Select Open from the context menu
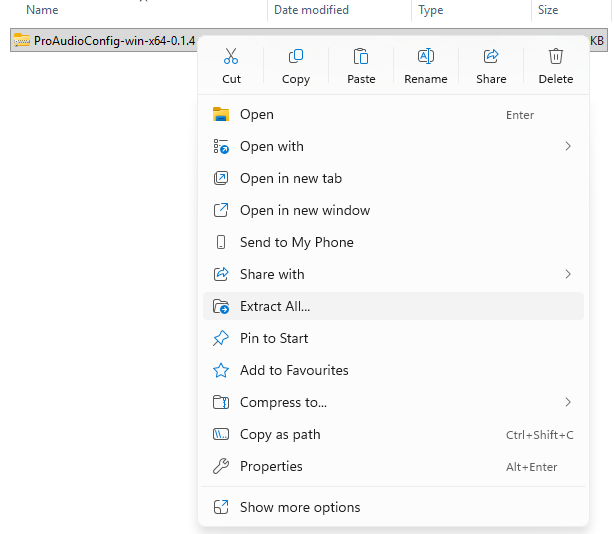 (393, 114)
